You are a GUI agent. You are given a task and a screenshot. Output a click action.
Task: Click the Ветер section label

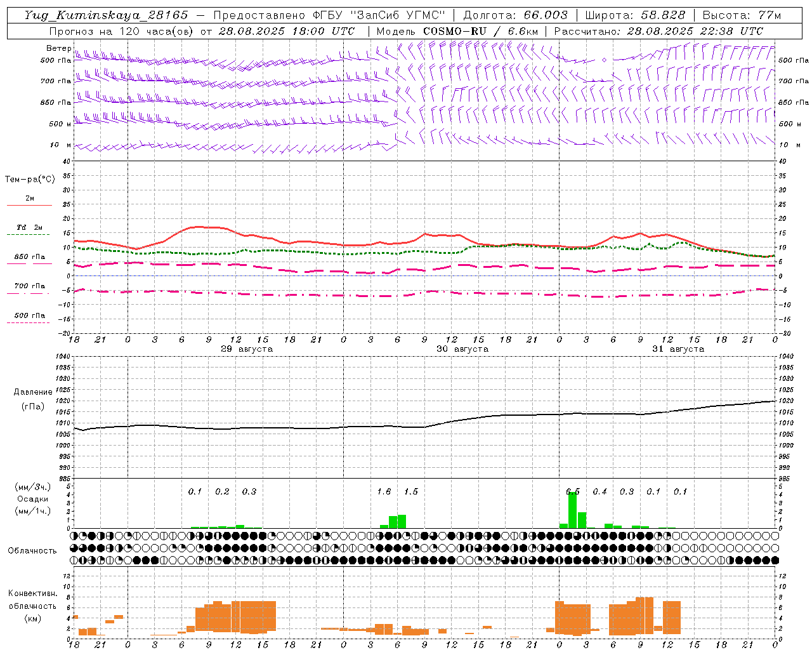[58, 48]
